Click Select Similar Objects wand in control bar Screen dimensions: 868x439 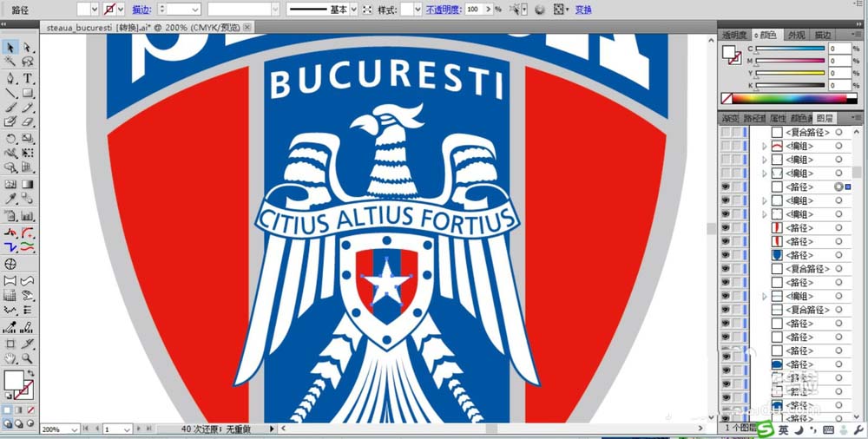pos(515,10)
